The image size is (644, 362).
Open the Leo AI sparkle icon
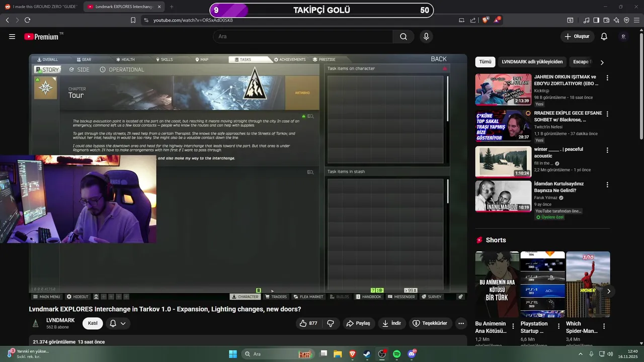pos(616,20)
